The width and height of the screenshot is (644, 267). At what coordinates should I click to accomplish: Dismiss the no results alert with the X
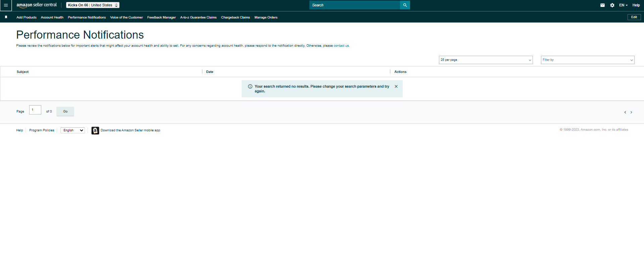(396, 86)
